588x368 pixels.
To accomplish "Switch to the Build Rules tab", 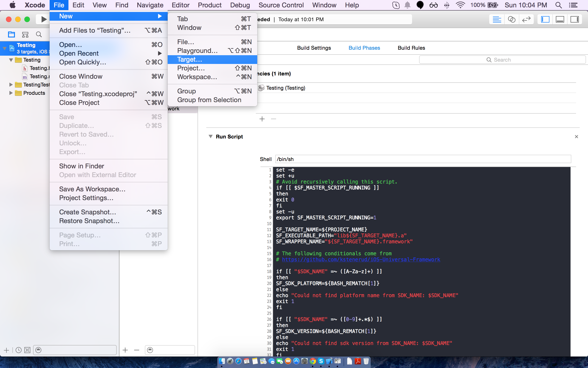I will (411, 48).
